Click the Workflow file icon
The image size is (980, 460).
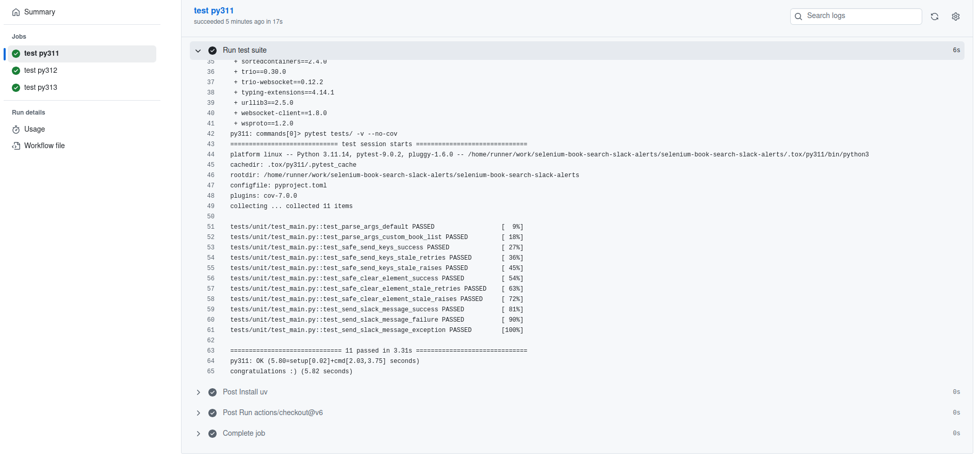coord(16,146)
